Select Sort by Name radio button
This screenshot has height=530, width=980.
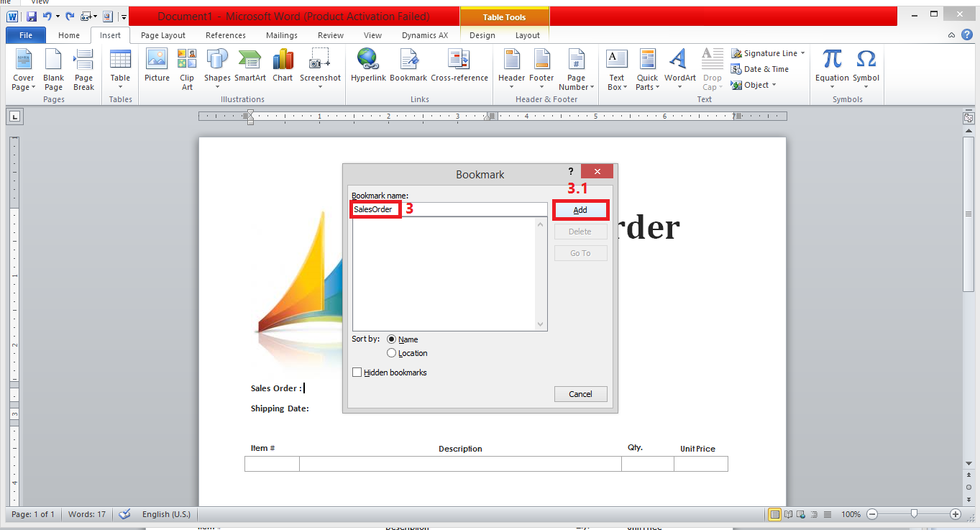[x=392, y=339]
